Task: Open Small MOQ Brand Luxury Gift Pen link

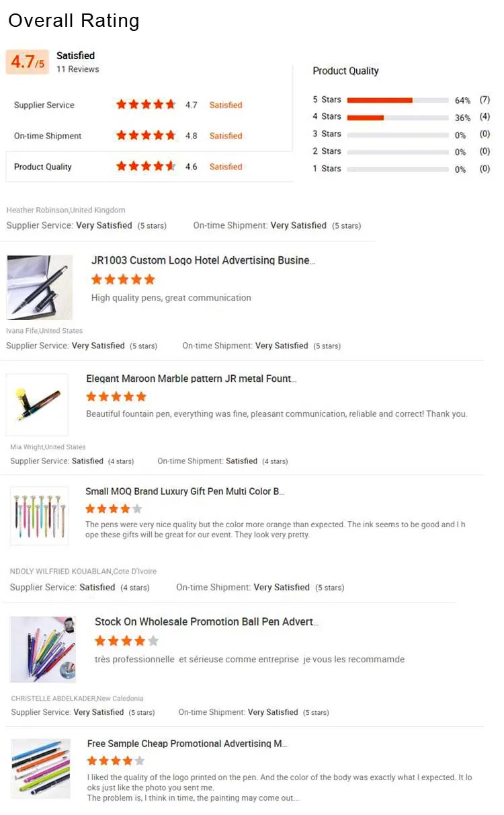Action: pos(185,492)
